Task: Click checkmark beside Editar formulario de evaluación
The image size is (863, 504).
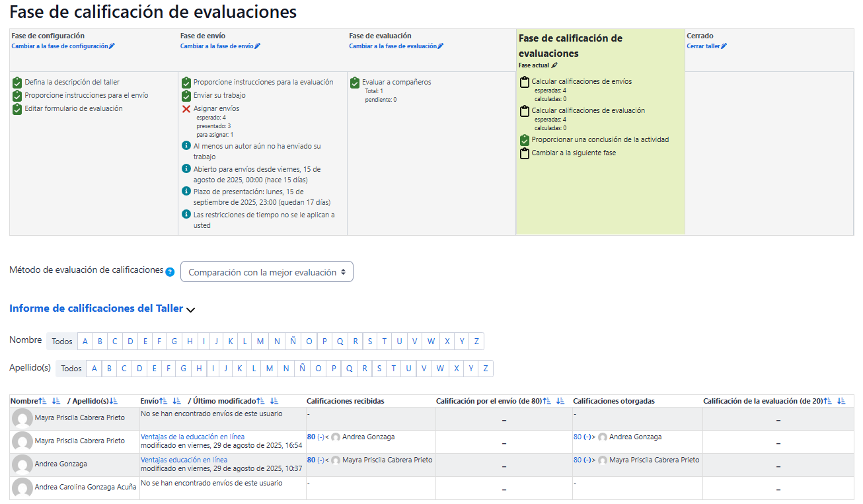Action: 17,109
